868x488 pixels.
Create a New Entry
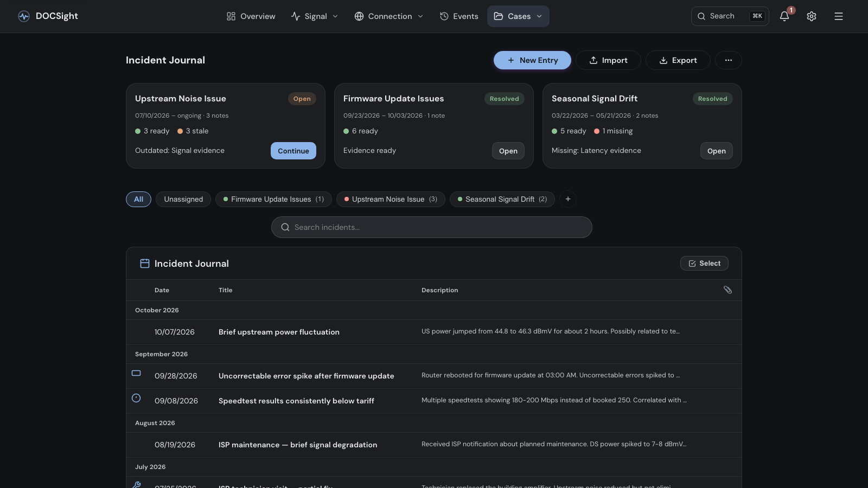(532, 60)
